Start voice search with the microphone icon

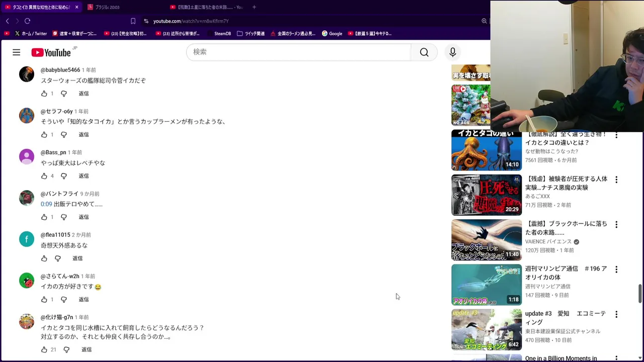tap(453, 52)
